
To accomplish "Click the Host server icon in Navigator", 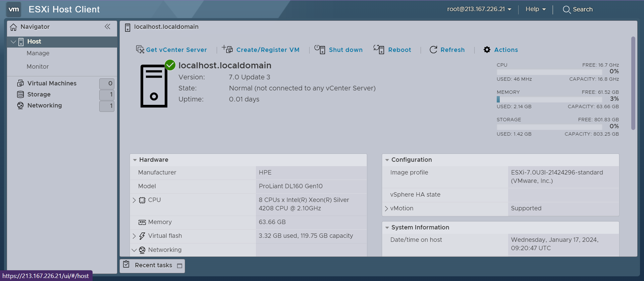I will (x=21, y=42).
